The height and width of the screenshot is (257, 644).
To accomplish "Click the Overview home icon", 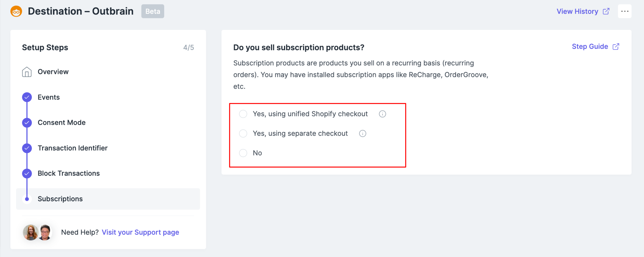I will point(27,72).
